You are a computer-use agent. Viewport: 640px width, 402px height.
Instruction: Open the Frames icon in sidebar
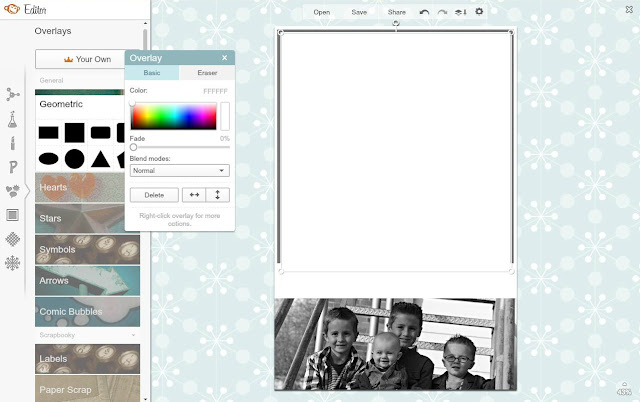pos(13,215)
